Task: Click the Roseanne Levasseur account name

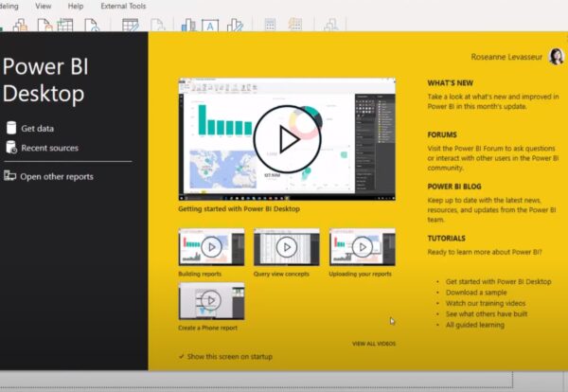Action: pyautogui.click(x=506, y=57)
